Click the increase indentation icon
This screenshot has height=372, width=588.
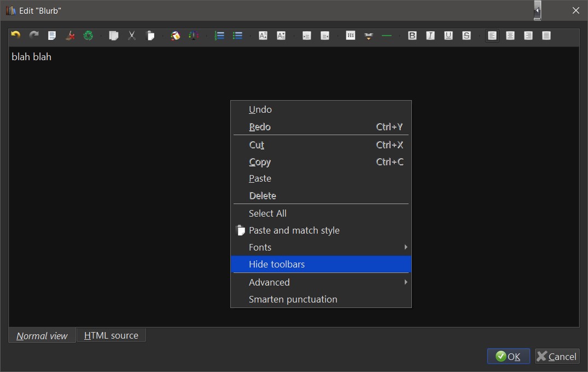(x=307, y=36)
